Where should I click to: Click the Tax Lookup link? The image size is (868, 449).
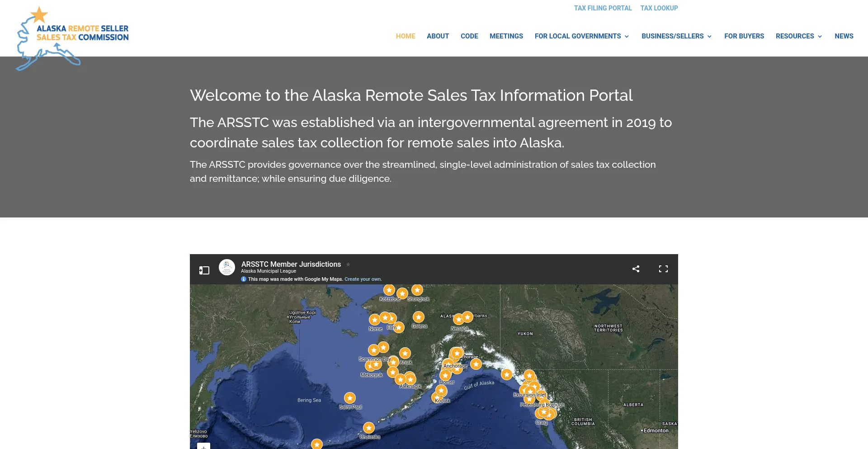click(659, 8)
